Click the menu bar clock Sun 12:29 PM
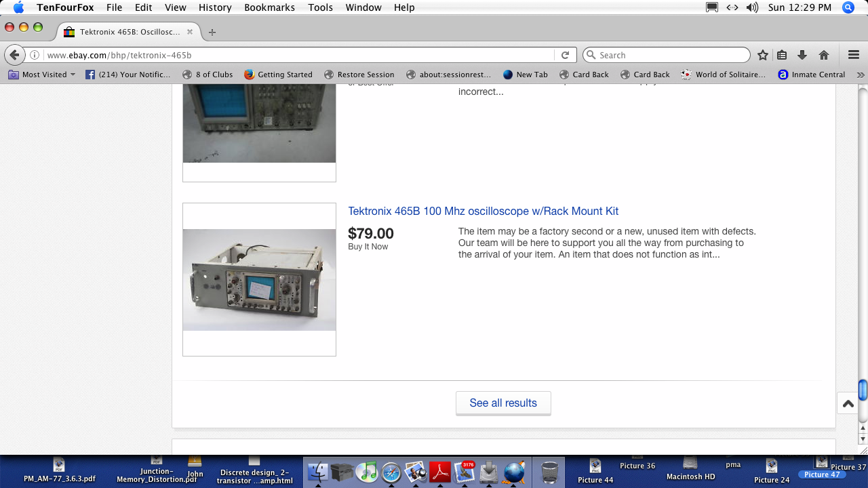Image resolution: width=868 pixels, height=488 pixels. (x=800, y=7)
